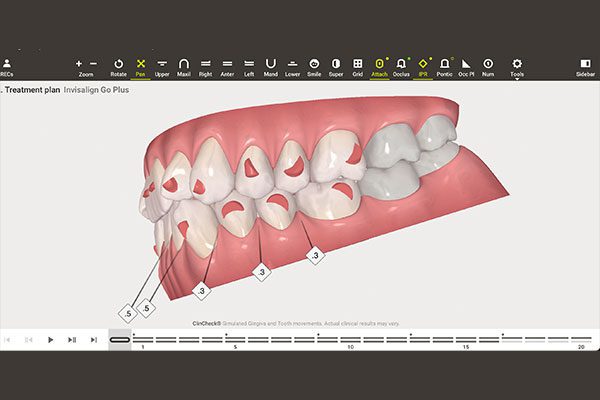
Task: Toggle IPR markers display
Action: pyautogui.click(x=423, y=68)
